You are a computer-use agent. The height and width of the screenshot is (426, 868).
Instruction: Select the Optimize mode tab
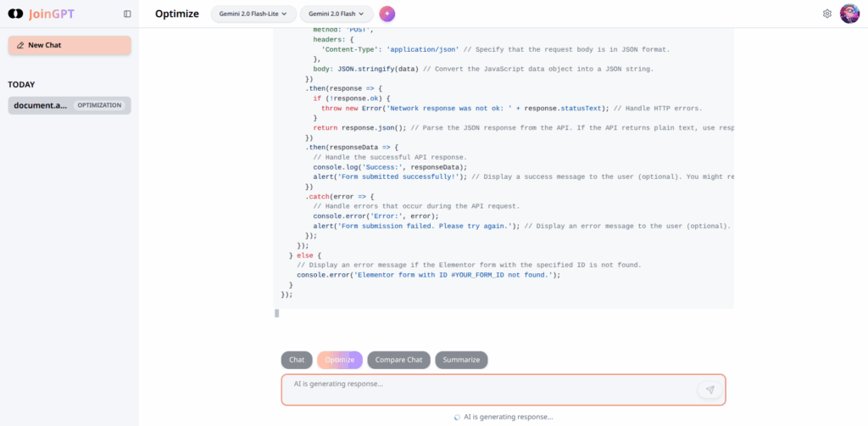coord(340,360)
